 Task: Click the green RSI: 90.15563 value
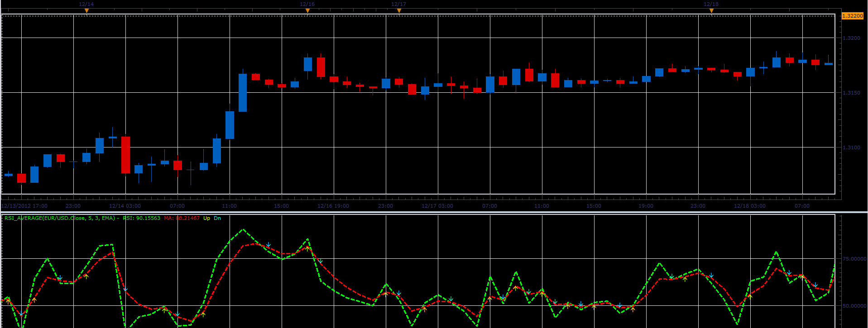(x=142, y=218)
